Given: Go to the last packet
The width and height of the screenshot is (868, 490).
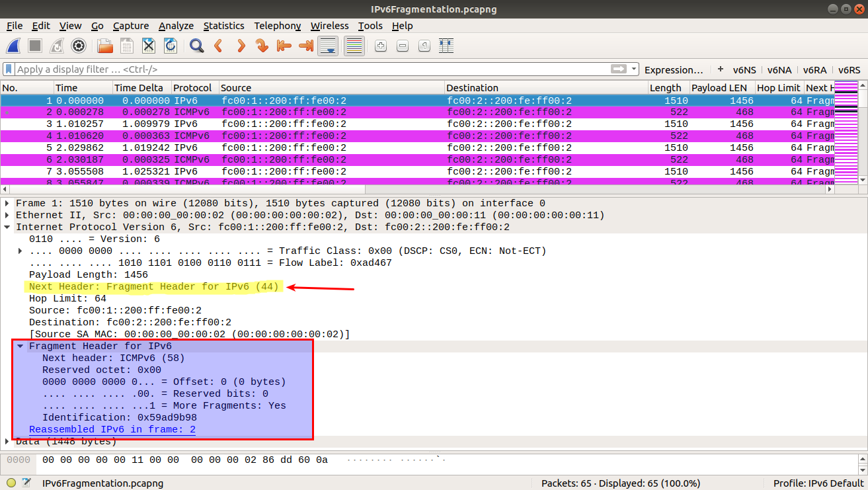Looking at the screenshot, I should (305, 46).
